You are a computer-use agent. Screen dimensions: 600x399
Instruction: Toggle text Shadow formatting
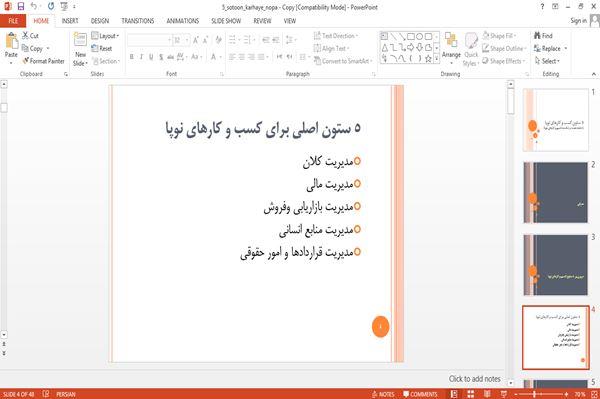161,57
